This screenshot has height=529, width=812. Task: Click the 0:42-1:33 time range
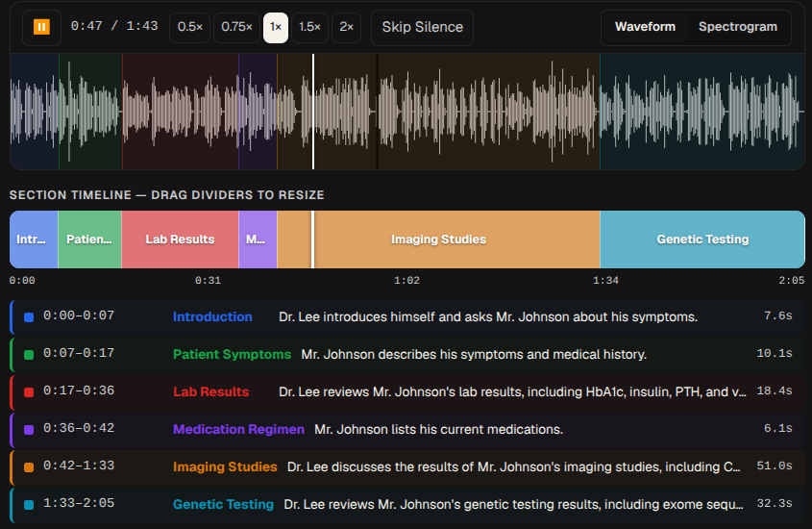[79, 466]
